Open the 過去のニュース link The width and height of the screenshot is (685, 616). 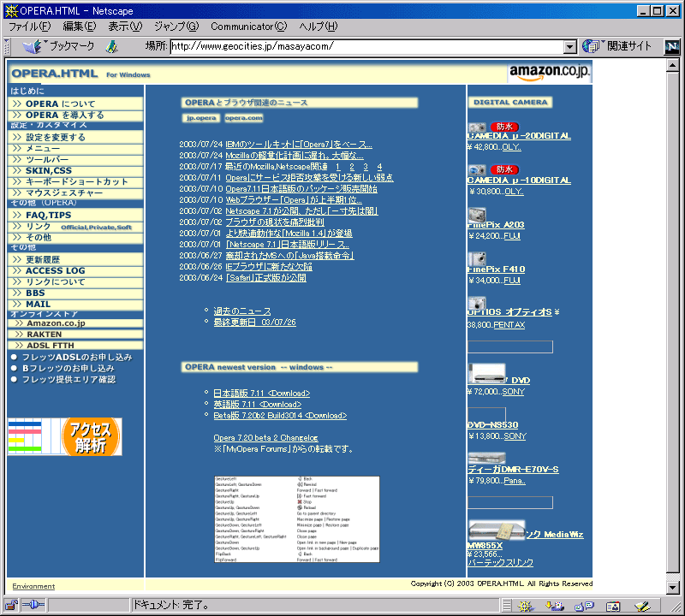242,311
